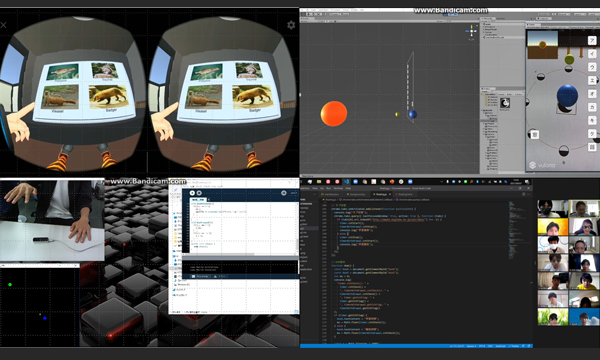Open the VR viewer settings gear
This screenshot has height=360, width=600.
pyautogui.click(x=291, y=25)
